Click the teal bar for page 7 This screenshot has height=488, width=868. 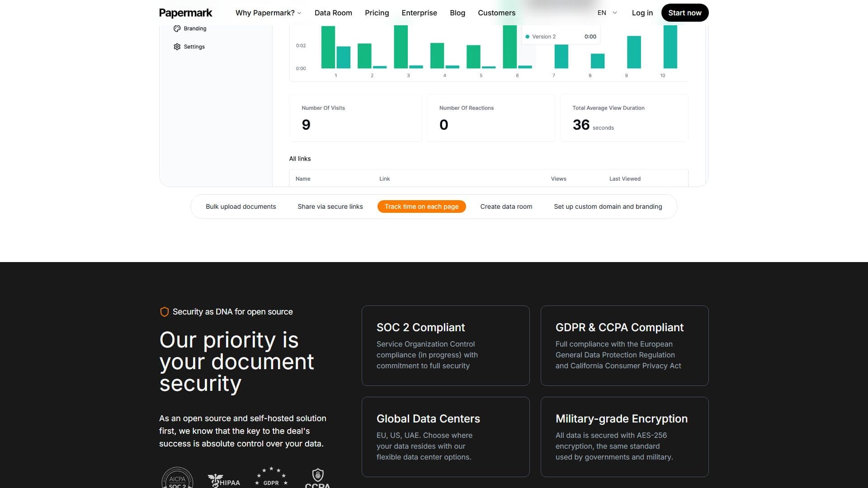coord(561,56)
